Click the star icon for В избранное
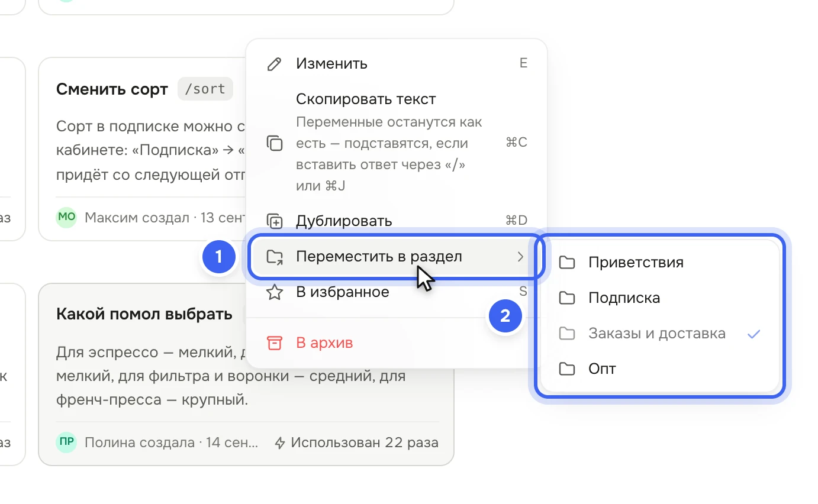This screenshot has width=818, height=504. pyautogui.click(x=275, y=292)
